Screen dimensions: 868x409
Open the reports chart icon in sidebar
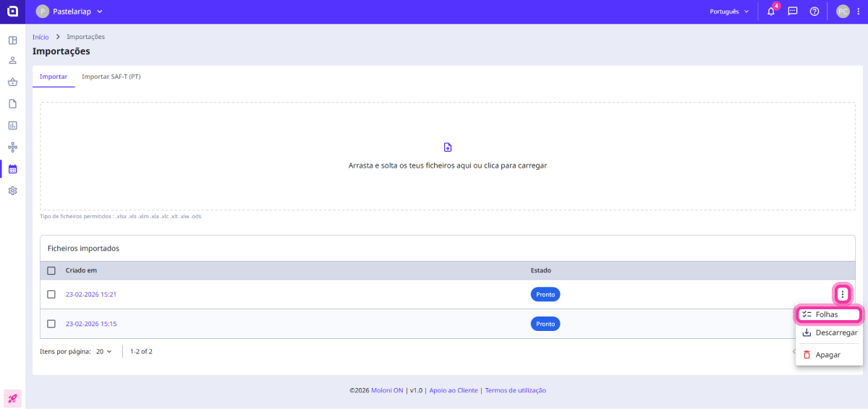[x=12, y=126]
